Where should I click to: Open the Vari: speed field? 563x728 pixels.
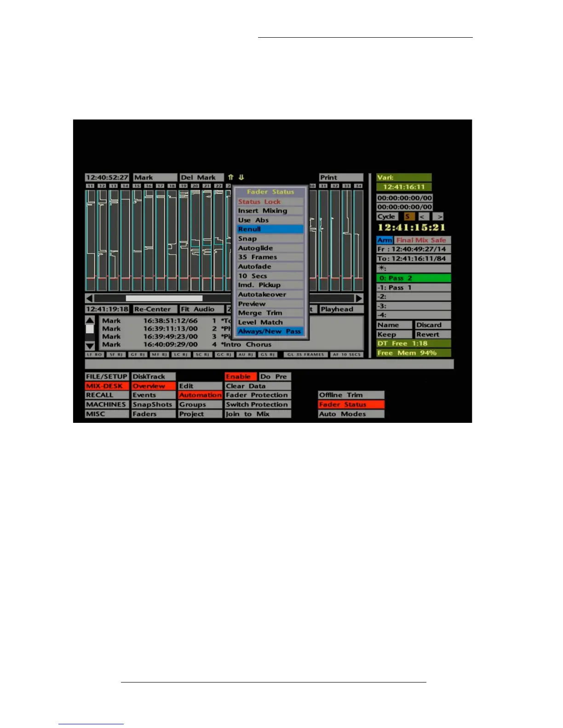(x=404, y=177)
